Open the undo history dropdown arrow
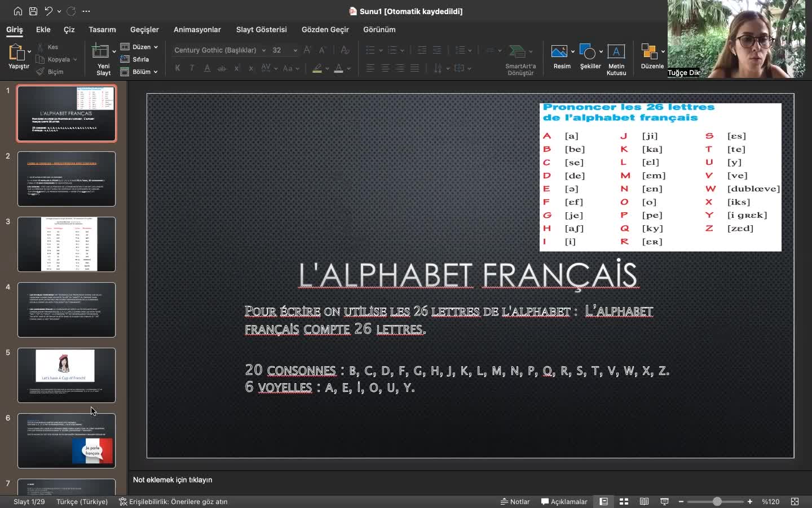 tap(59, 11)
